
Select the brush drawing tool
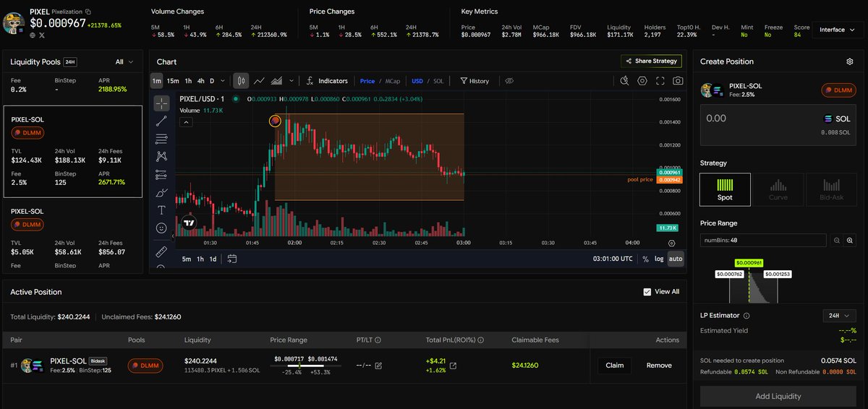click(x=161, y=192)
